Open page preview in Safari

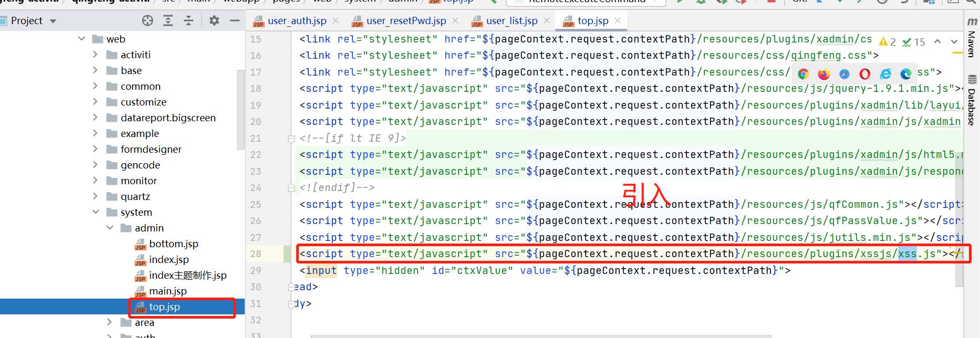[x=844, y=74]
